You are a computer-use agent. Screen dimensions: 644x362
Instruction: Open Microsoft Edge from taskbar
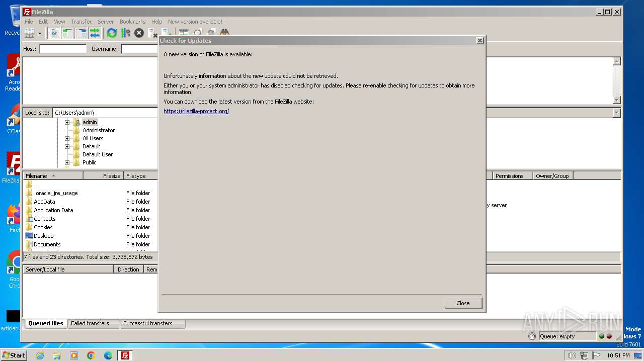pyautogui.click(x=108, y=355)
